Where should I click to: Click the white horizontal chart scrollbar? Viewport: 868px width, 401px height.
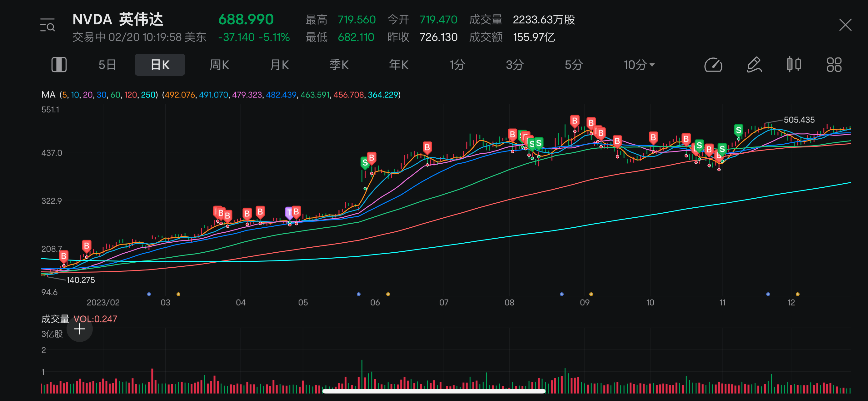pos(434,391)
